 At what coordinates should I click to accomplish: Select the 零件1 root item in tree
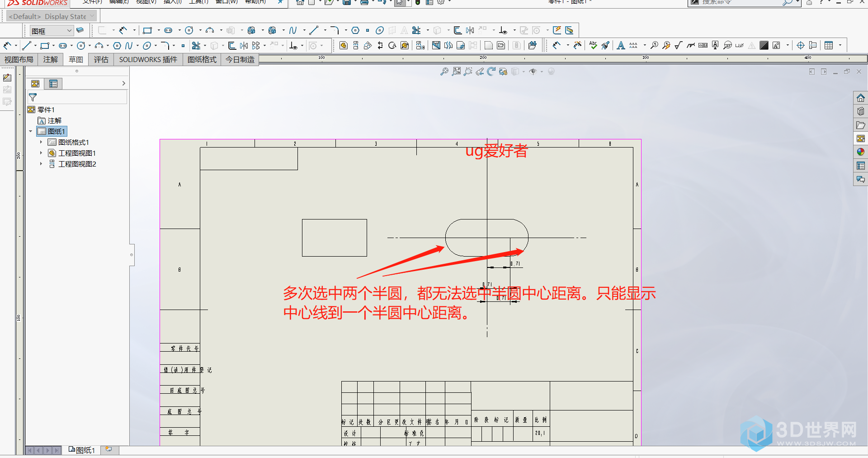[41, 110]
